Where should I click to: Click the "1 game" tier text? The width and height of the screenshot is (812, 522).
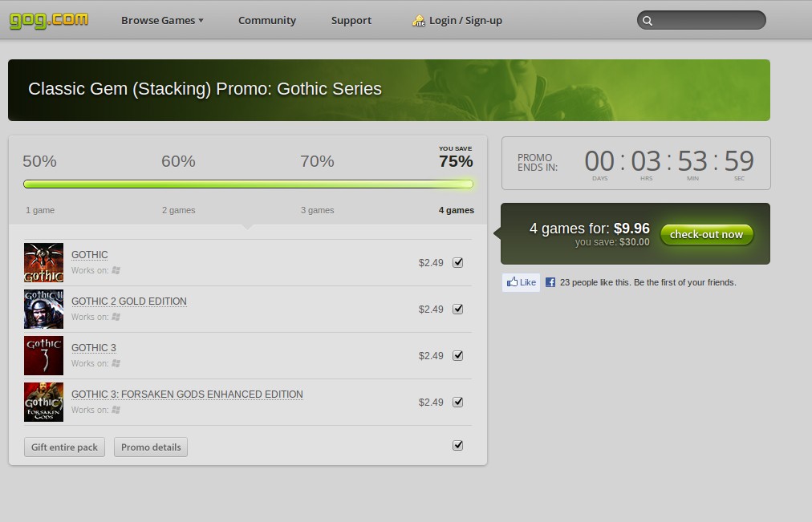click(x=40, y=210)
